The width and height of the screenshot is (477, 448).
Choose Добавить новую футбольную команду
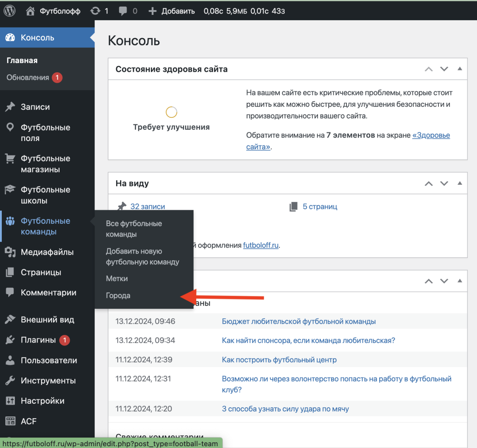pos(142,256)
